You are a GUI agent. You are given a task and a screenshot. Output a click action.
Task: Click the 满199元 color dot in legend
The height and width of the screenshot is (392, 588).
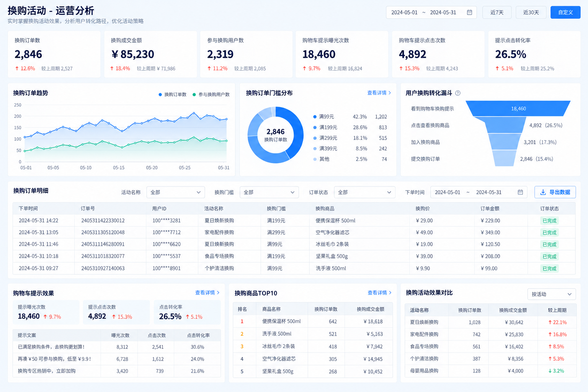pos(315,127)
